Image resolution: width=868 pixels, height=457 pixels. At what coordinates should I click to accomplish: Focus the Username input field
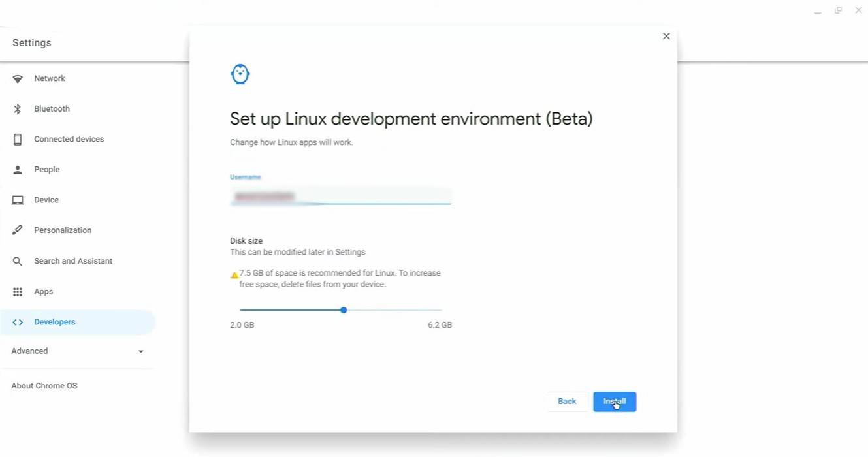click(x=340, y=196)
